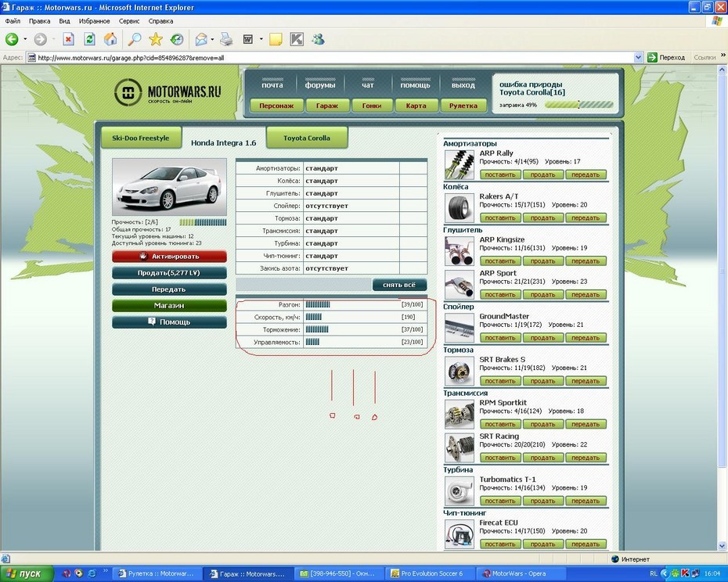Viewport: 728px width, 582px height.
Task: Go back with the Back arrow icon
Action: (12, 39)
